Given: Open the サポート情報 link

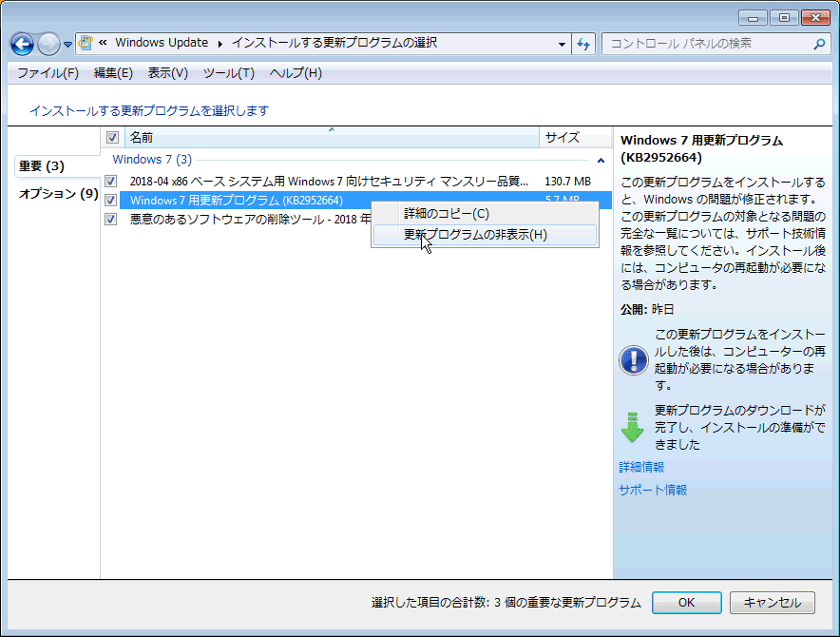Looking at the screenshot, I should coord(653,490).
